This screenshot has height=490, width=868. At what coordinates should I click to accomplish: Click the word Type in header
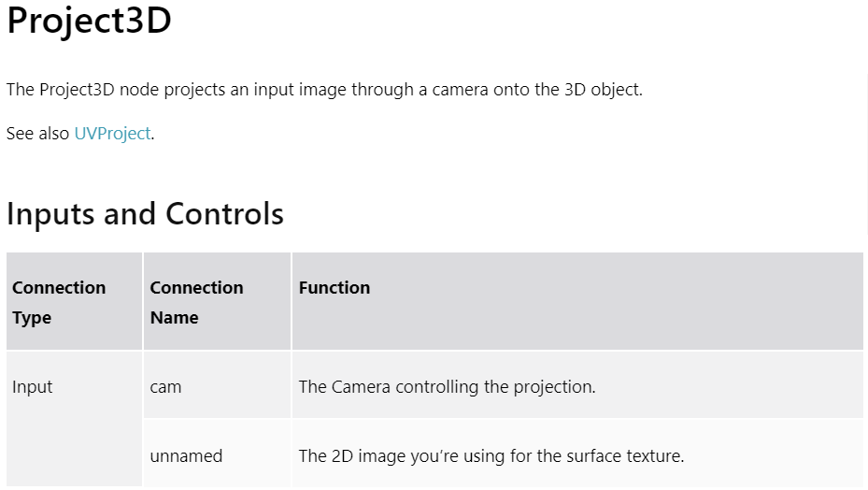click(x=32, y=318)
